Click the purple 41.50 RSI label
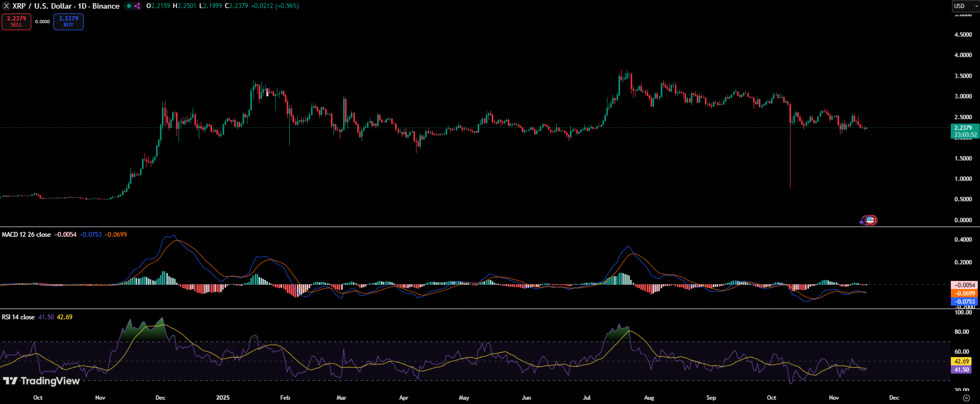 961,369
